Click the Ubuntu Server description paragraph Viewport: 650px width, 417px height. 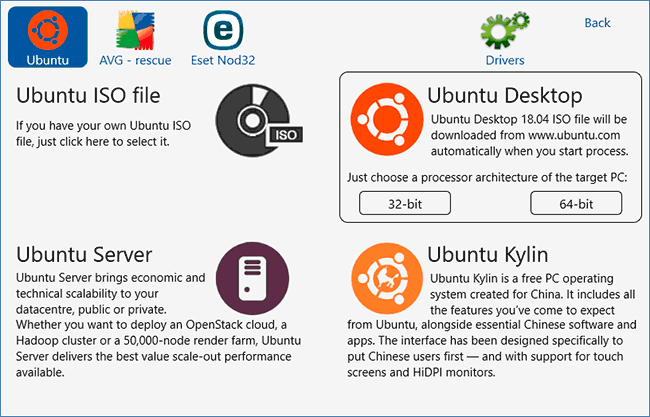tap(158, 325)
